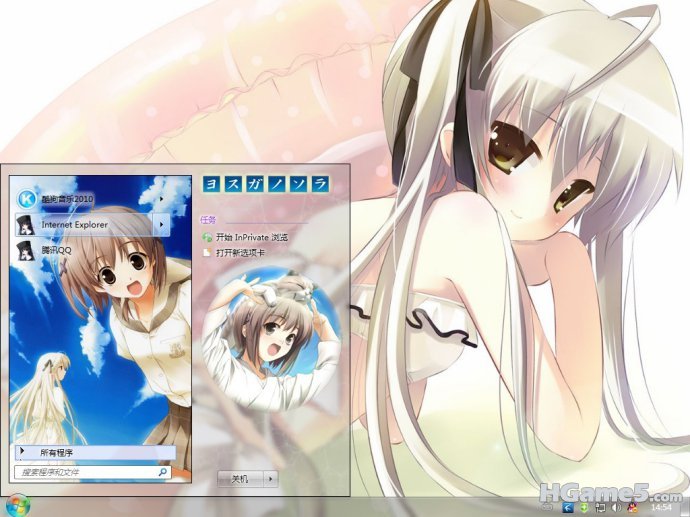Click the 14:54 taskbar clock
This screenshot has width=690, height=517.
point(661,508)
